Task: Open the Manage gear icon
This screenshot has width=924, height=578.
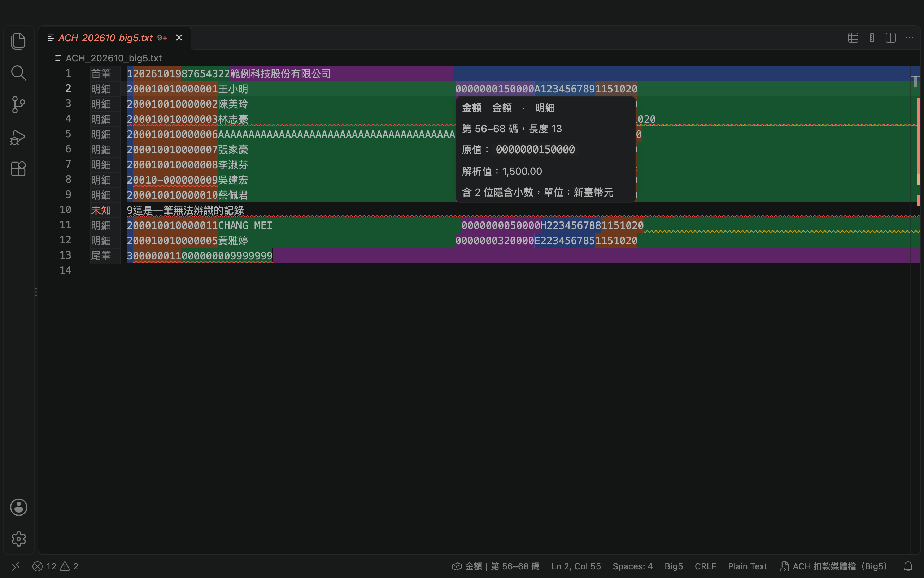Action: point(18,539)
